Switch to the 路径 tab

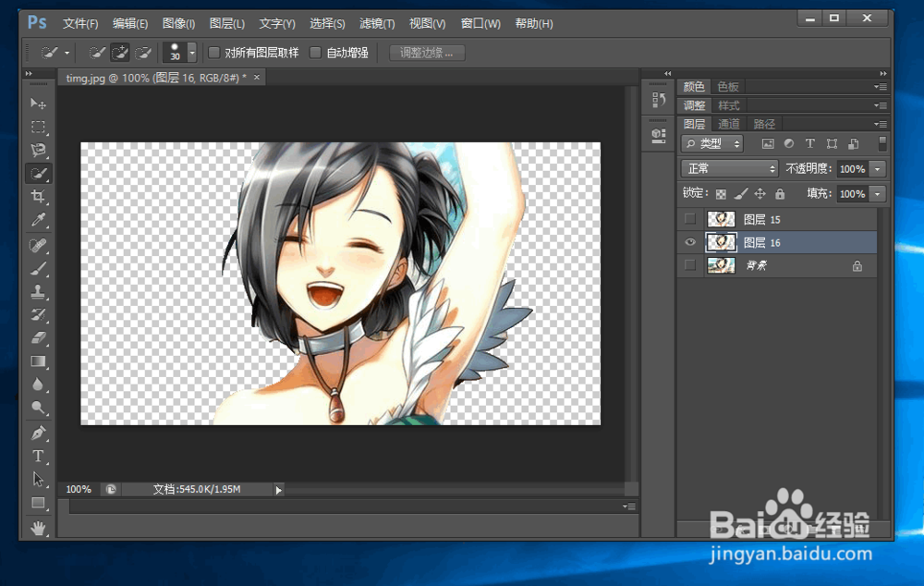click(x=764, y=125)
